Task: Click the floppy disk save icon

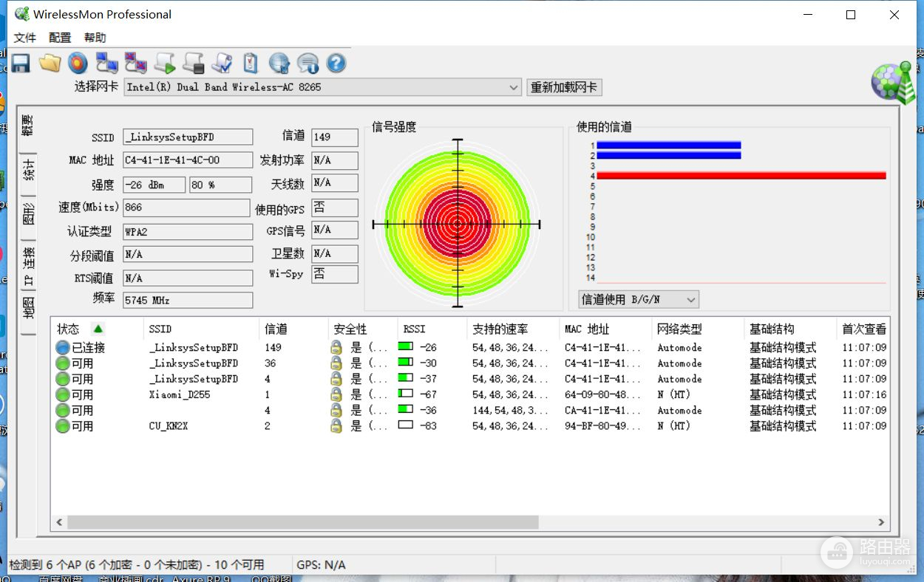Action: click(x=20, y=64)
